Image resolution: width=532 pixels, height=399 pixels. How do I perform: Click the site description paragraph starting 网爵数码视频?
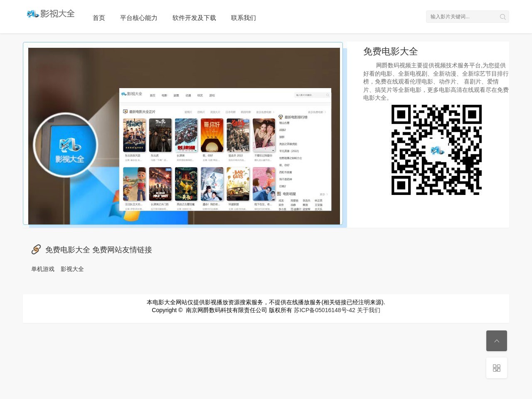coord(436,81)
